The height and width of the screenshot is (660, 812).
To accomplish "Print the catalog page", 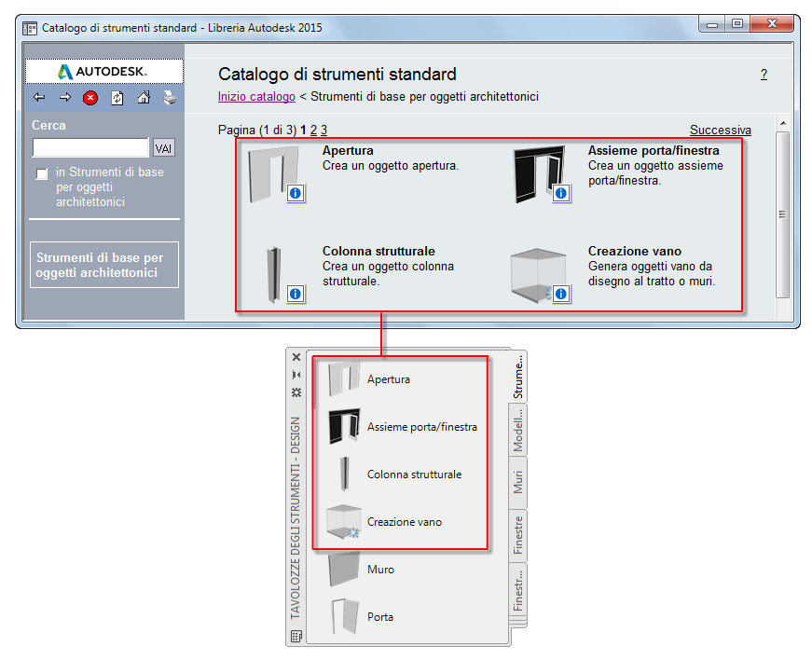I will click(x=170, y=97).
